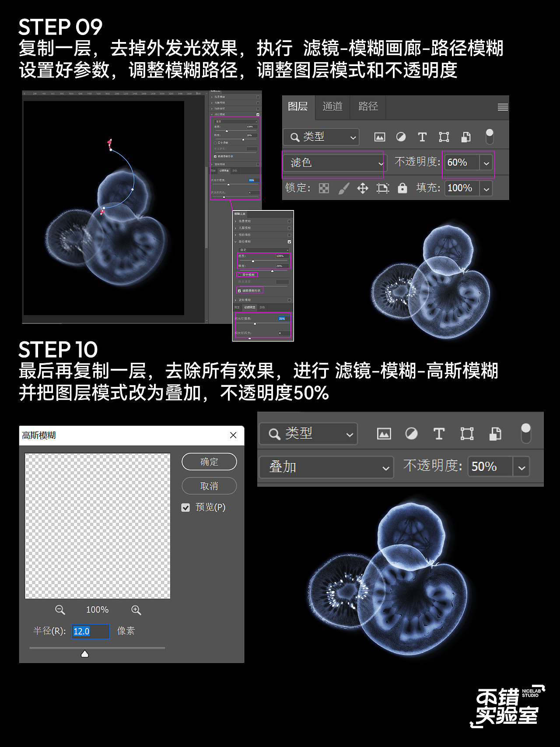Open the 类型 filter dropdown in the 叠加 panel
This screenshot has width=560, height=747.
tap(308, 434)
